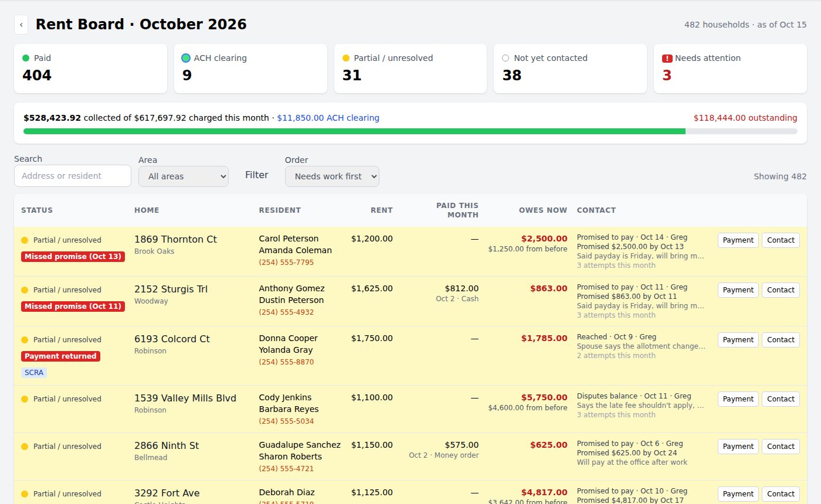Click the red Needs attention count 3

coord(667,76)
